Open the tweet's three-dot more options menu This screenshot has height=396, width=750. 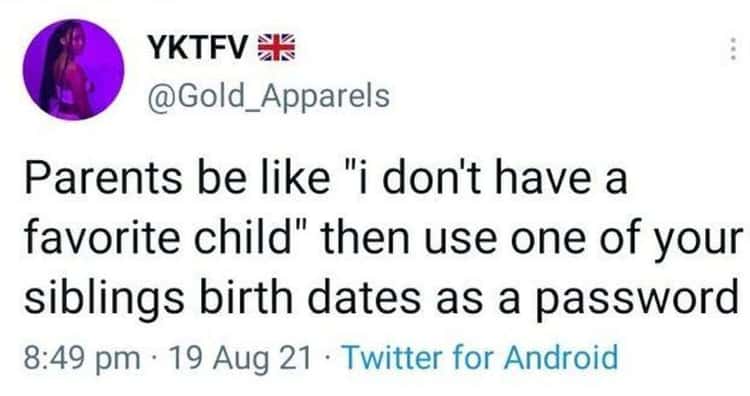(732, 49)
